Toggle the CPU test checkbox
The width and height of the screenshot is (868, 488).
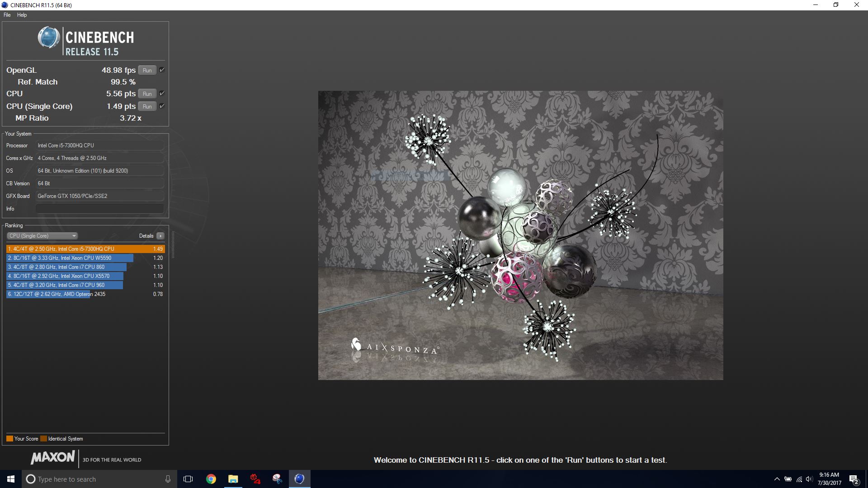tap(162, 93)
